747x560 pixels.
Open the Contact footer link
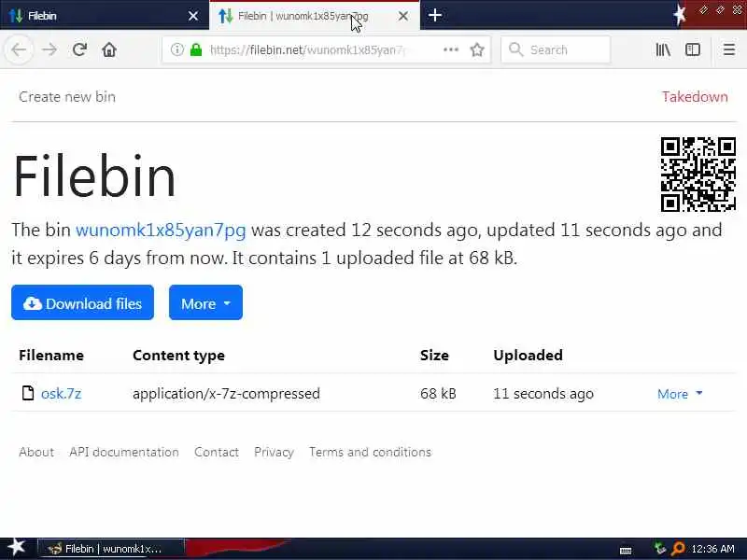click(217, 452)
